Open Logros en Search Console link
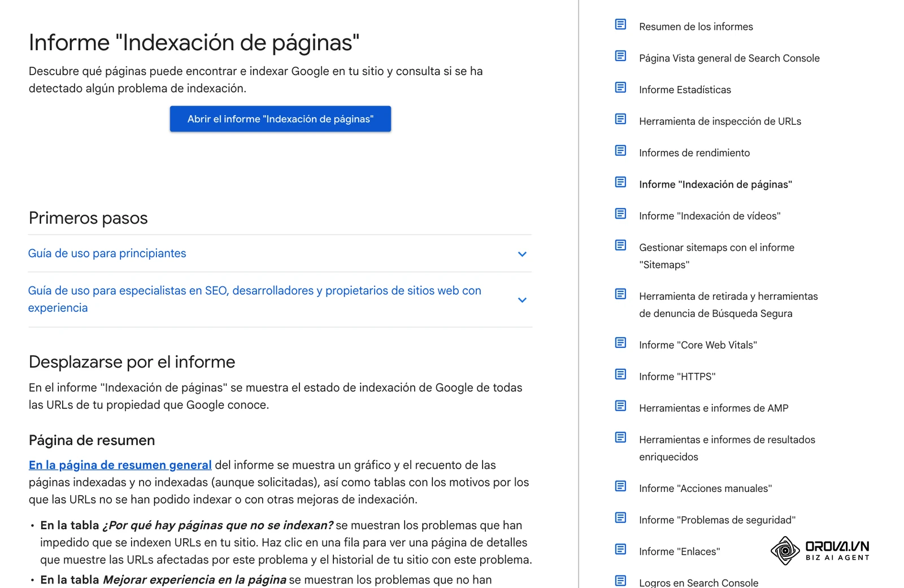 (x=699, y=582)
